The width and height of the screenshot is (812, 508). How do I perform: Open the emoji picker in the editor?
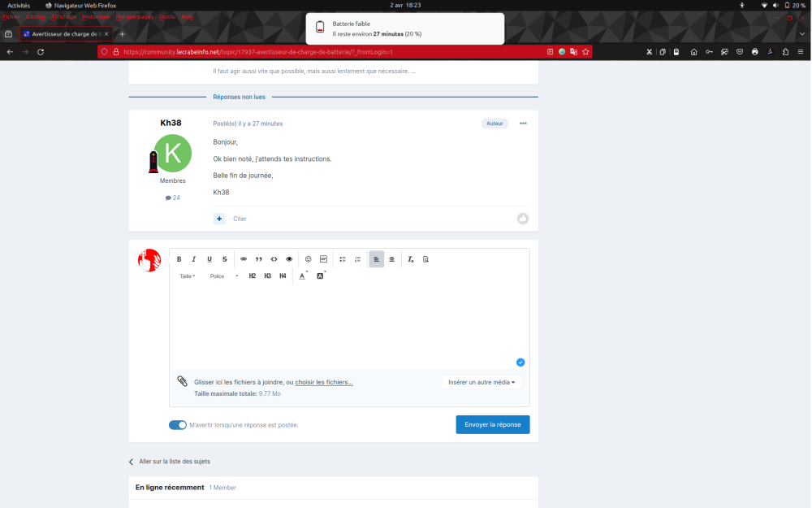tap(308, 259)
